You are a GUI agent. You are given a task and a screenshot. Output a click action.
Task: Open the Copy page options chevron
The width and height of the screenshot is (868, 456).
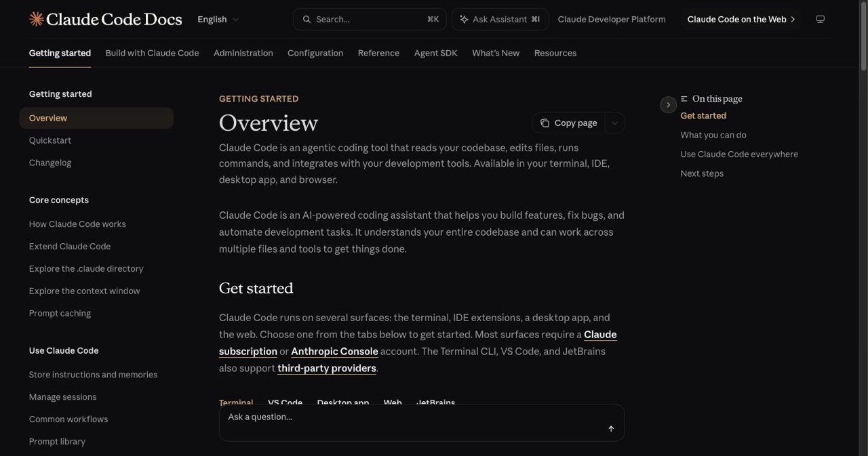pyautogui.click(x=614, y=123)
